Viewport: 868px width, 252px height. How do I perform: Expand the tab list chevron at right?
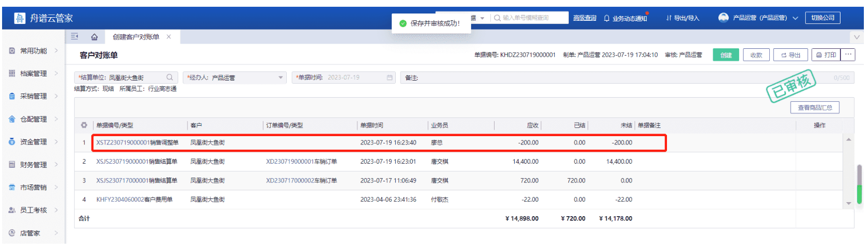(x=857, y=37)
